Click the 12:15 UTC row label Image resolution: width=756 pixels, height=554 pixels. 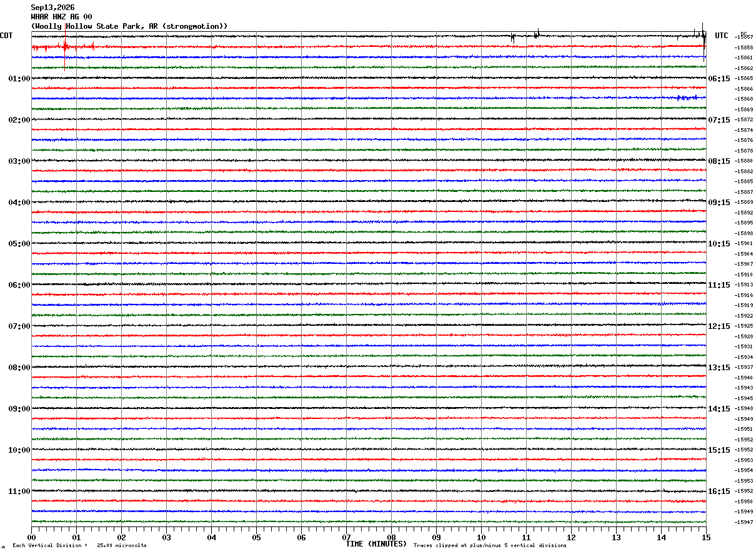pos(719,326)
